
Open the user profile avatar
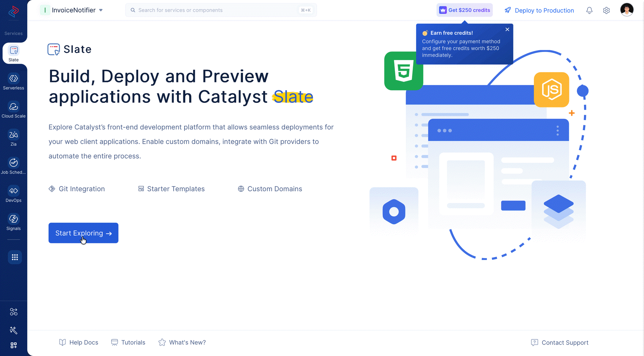coord(627,10)
